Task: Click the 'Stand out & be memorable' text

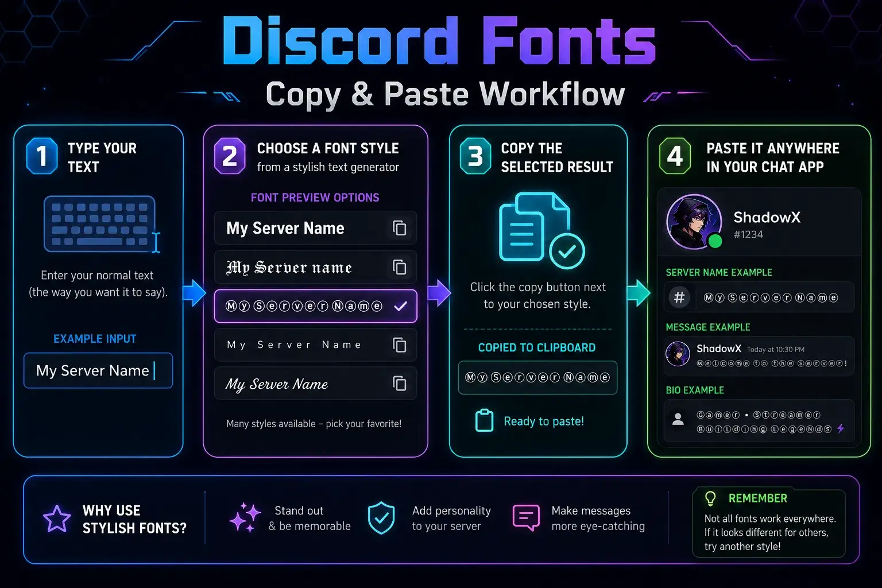Action: (310, 518)
